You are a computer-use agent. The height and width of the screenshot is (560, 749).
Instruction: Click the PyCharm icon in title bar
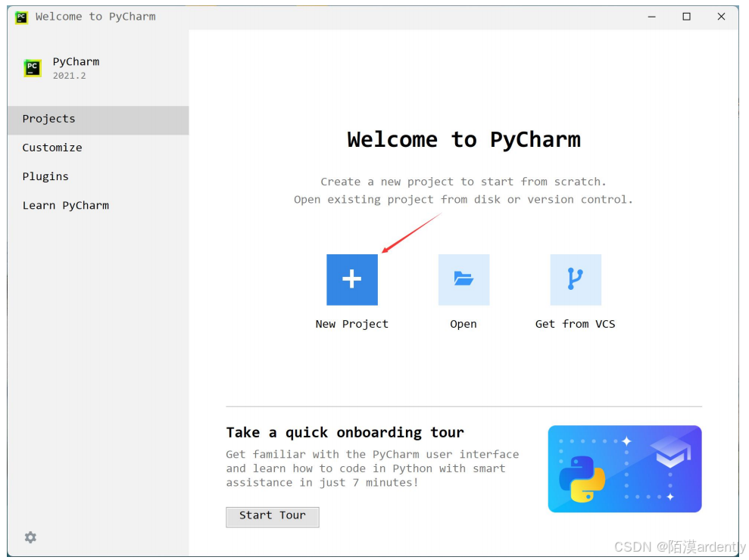[21, 17]
